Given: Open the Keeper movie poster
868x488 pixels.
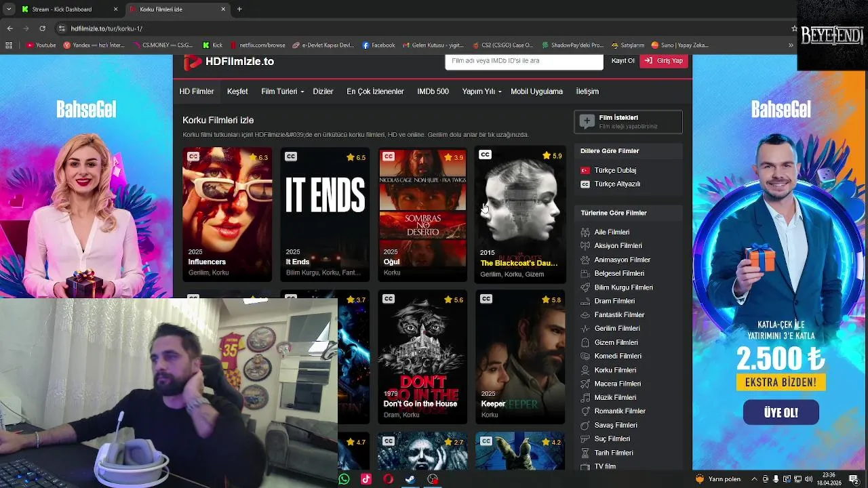Looking at the screenshot, I should 520,357.
